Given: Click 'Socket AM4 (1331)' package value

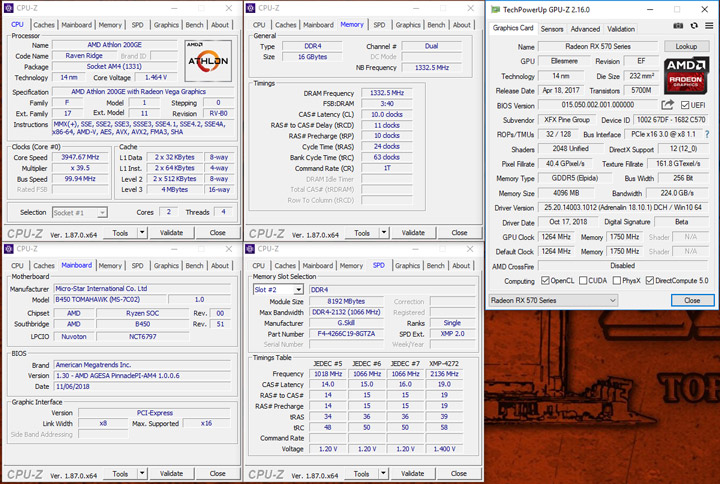Looking at the screenshot, I should 114,67.
